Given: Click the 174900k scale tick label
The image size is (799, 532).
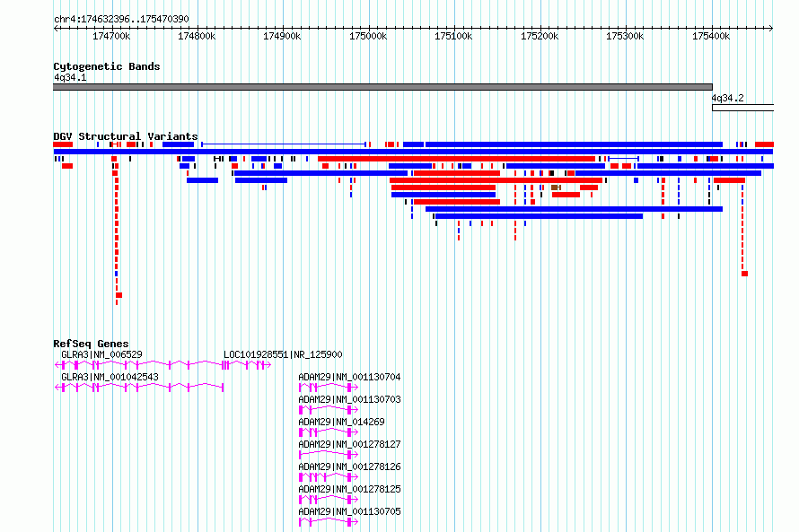Looking at the screenshot, I should 282,36.
